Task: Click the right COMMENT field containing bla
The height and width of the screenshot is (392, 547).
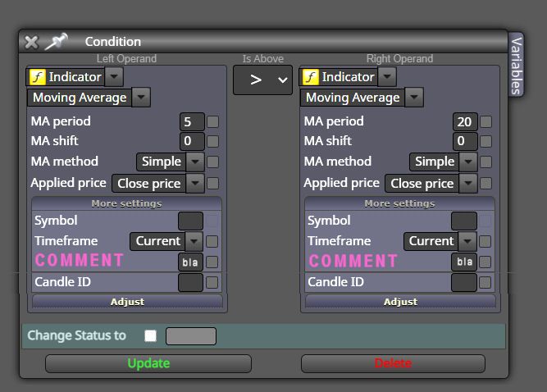Action: [x=464, y=262]
